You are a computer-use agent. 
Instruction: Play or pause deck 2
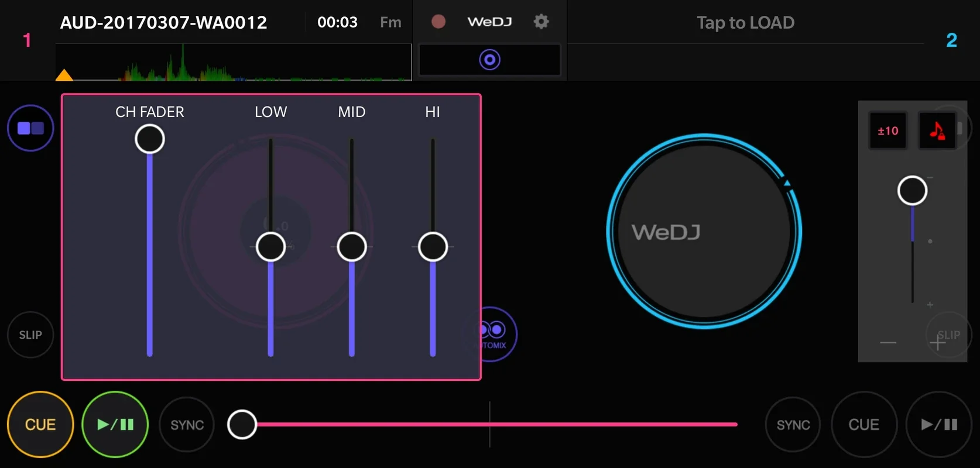[939, 425]
